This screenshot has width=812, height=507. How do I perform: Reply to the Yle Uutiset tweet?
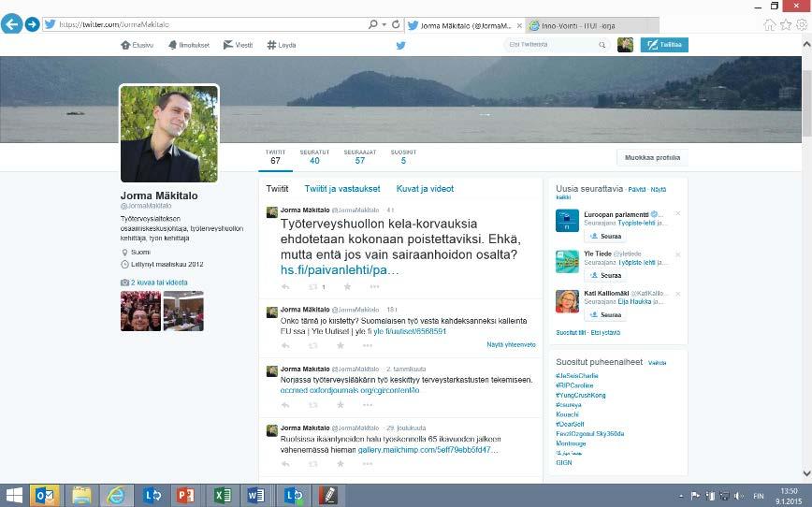click(x=285, y=345)
